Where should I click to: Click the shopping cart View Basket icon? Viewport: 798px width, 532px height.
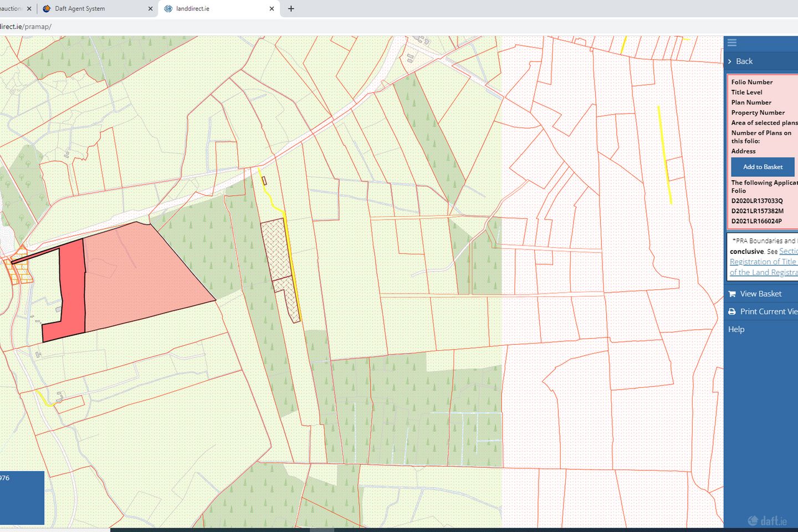(732, 294)
